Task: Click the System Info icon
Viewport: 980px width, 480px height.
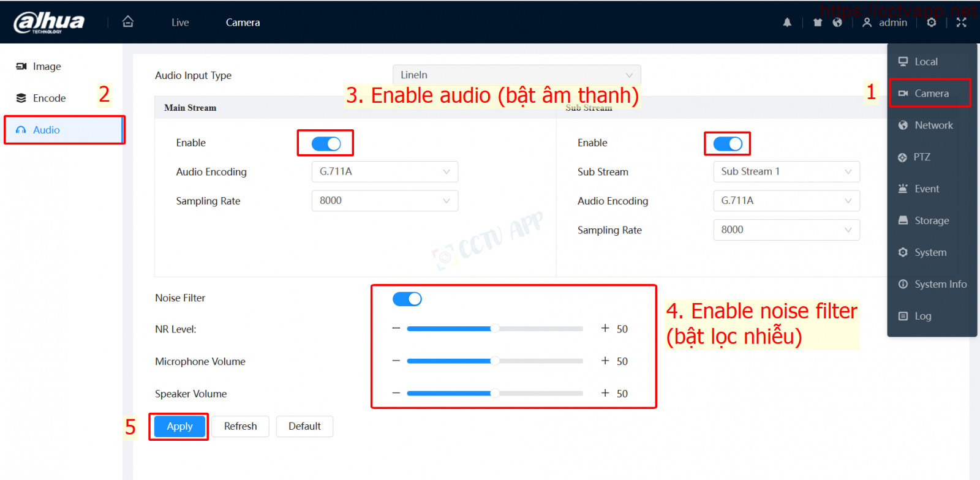Action: point(903,284)
